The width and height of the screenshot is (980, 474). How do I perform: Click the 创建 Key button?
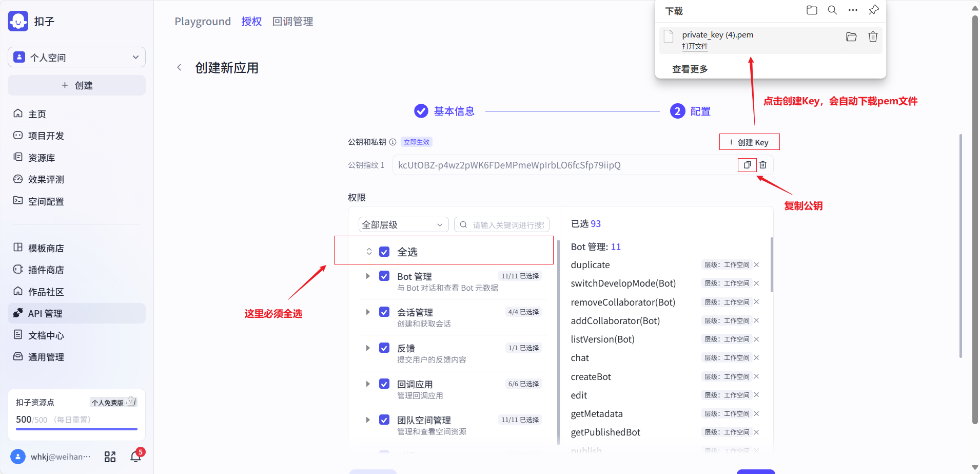click(749, 142)
